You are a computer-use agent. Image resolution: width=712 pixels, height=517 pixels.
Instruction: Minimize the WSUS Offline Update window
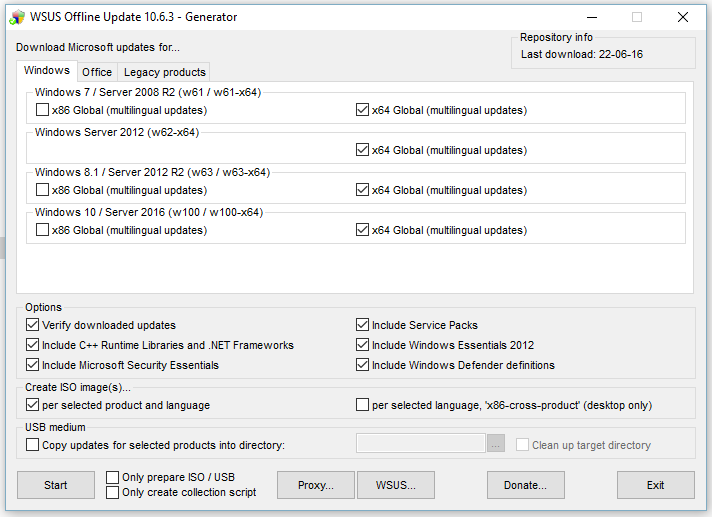(592, 17)
